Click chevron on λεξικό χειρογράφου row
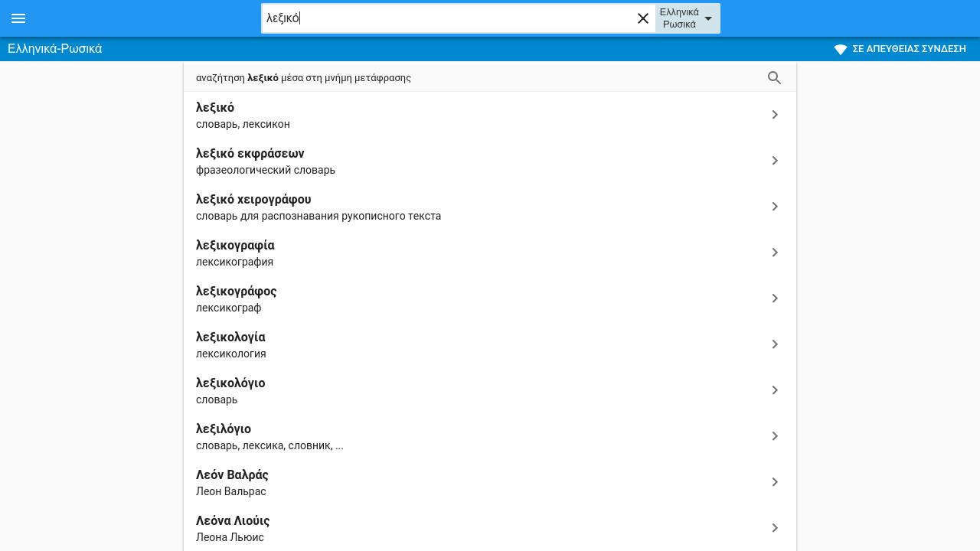Viewport: 980px width, 551px height. pyautogui.click(x=775, y=207)
